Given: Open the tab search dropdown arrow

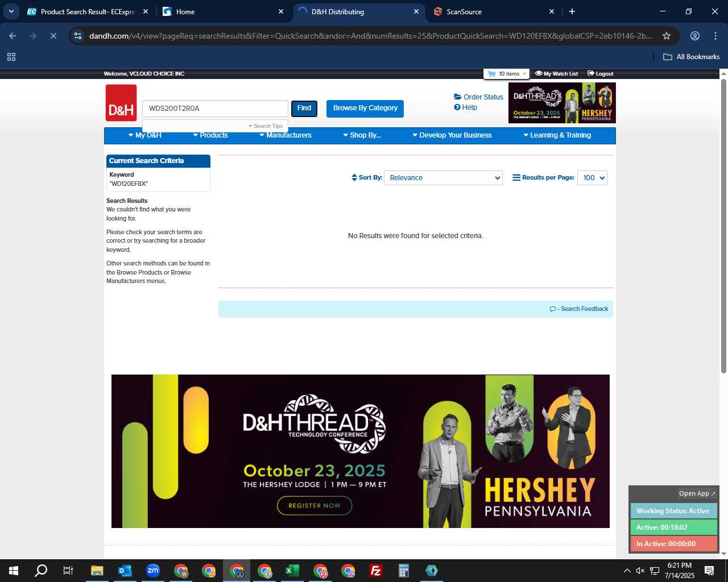Looking at the screenshot, I should [x=11, y=11].
